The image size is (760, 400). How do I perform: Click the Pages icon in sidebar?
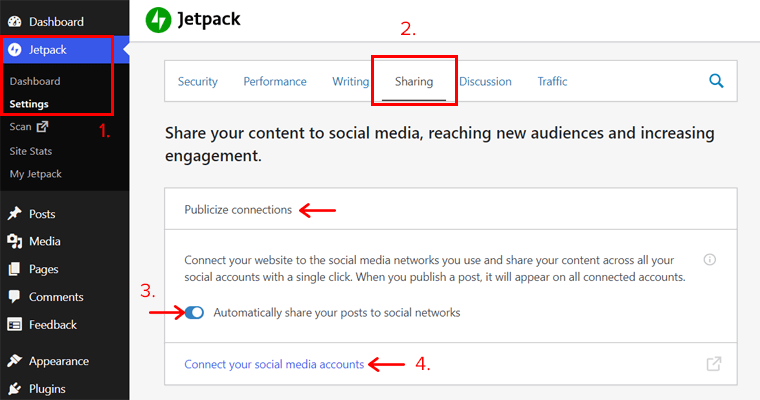tap(15, 269)
